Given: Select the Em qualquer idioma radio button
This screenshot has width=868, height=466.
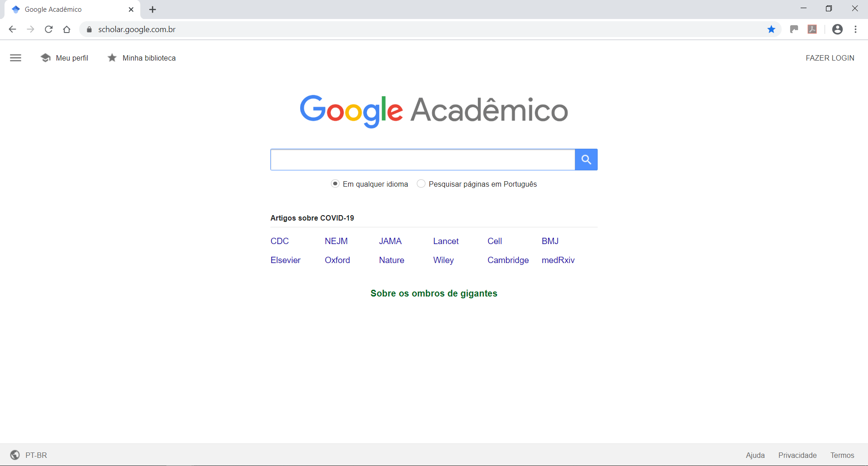Looking at the screenshot, I should click(335, 184).
